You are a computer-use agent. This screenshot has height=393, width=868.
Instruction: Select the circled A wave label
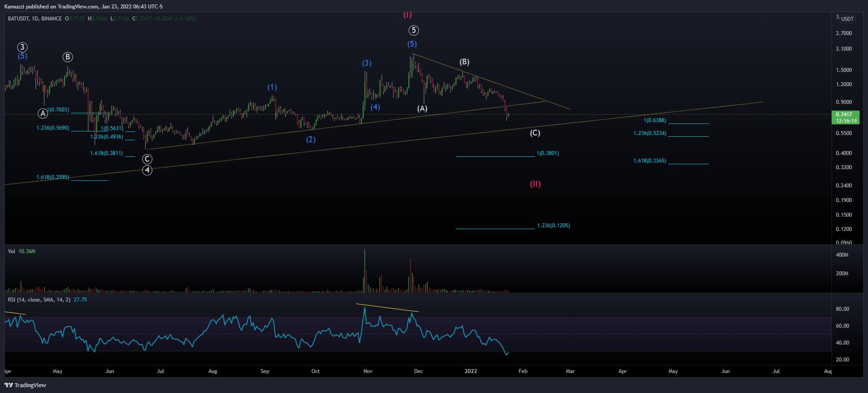click(x=43, y=113)
